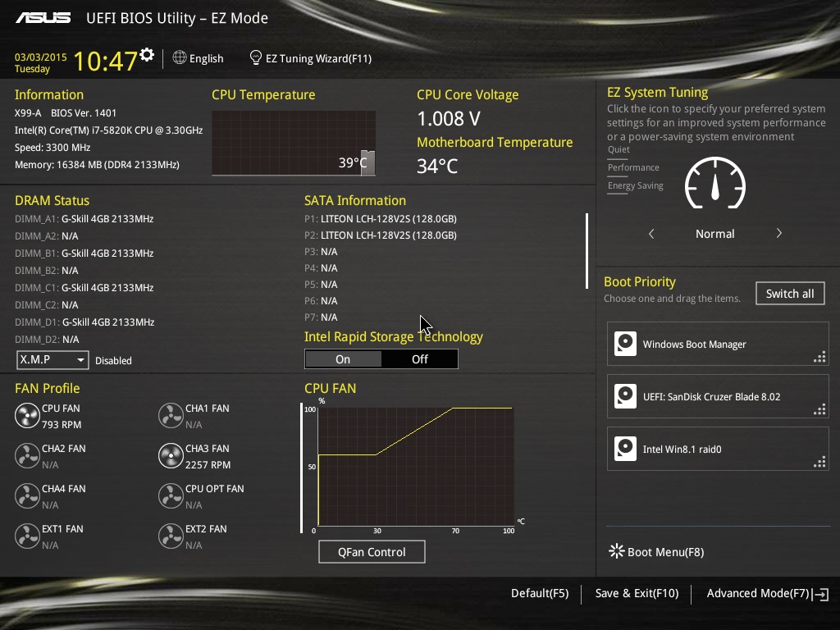
Task: Click Speed: 3300 MHz line
Action: tap(52, 148)
